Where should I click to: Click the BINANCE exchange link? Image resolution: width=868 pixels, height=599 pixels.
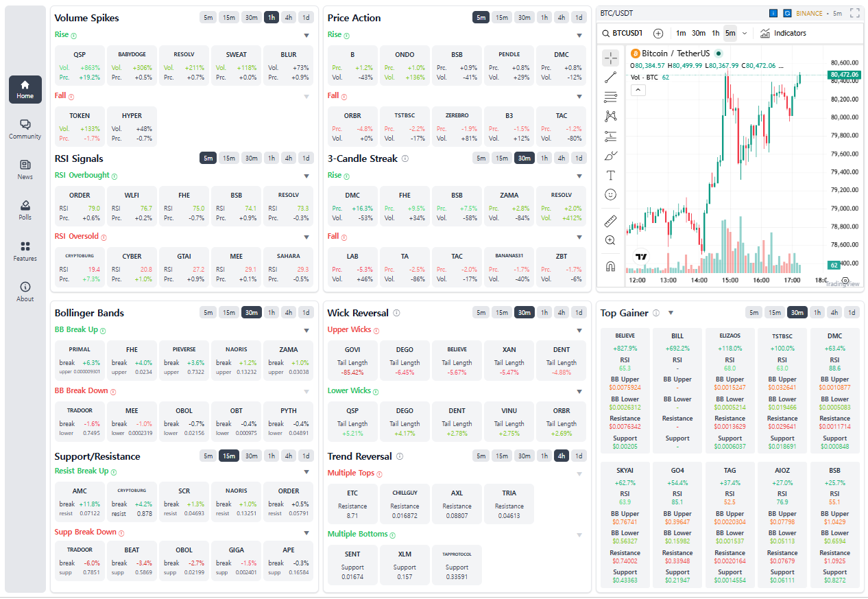pos(810,13)
